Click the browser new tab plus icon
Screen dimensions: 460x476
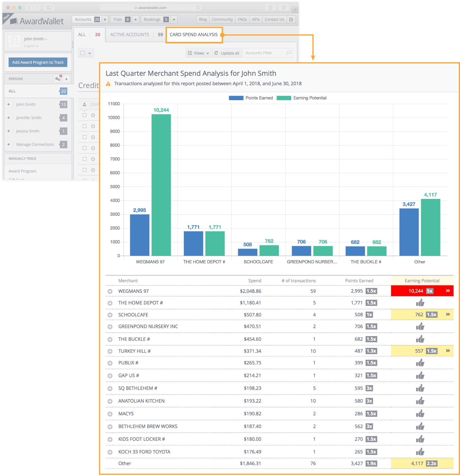(x=295, y=9)
